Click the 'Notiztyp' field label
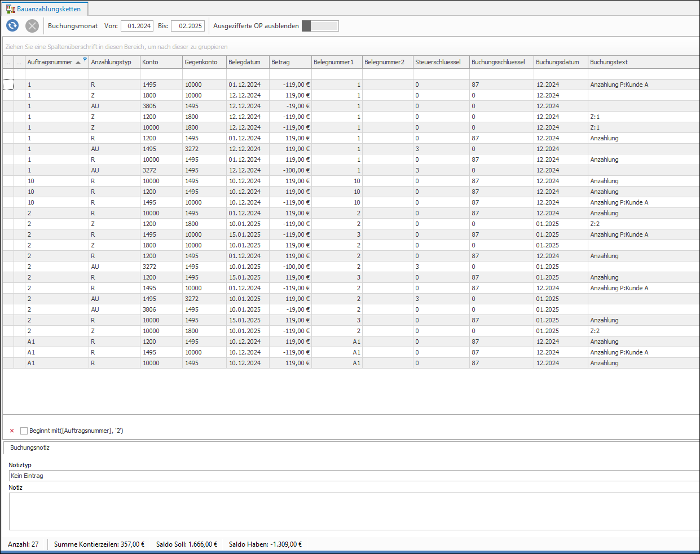This screenshot has width=700, height=554. click(x=20, y=465)
